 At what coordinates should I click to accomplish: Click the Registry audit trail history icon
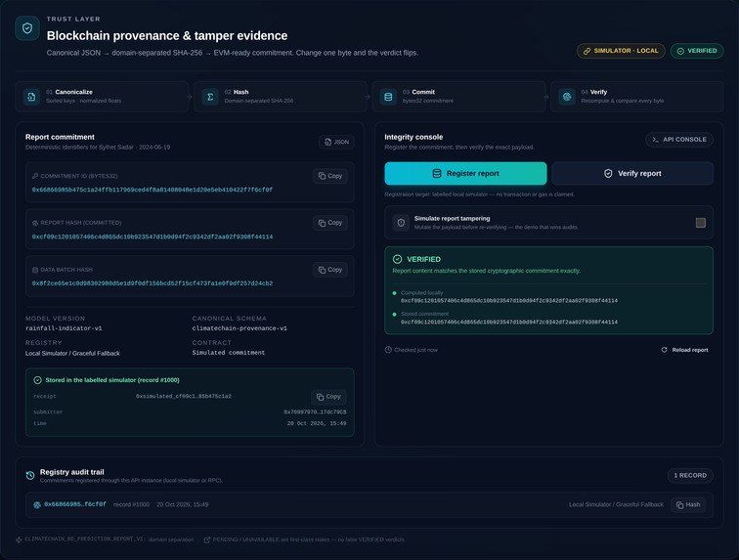coord(30,475)
